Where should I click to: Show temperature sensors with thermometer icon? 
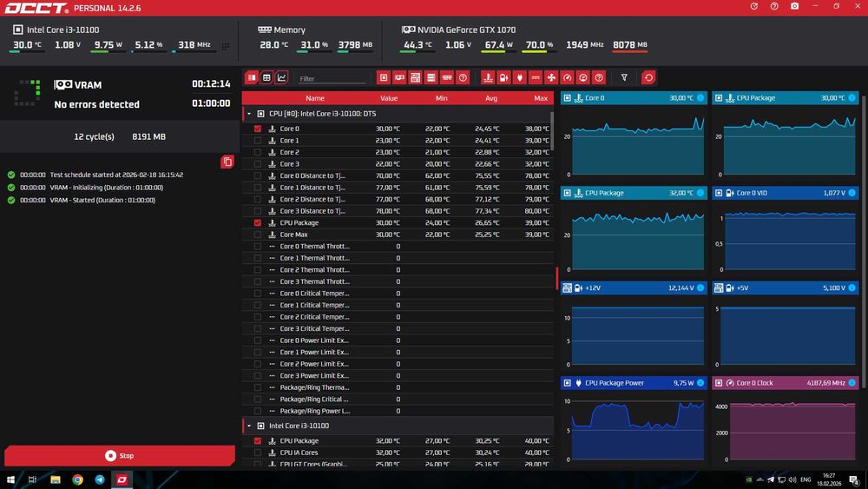click(x=488, y=77)
